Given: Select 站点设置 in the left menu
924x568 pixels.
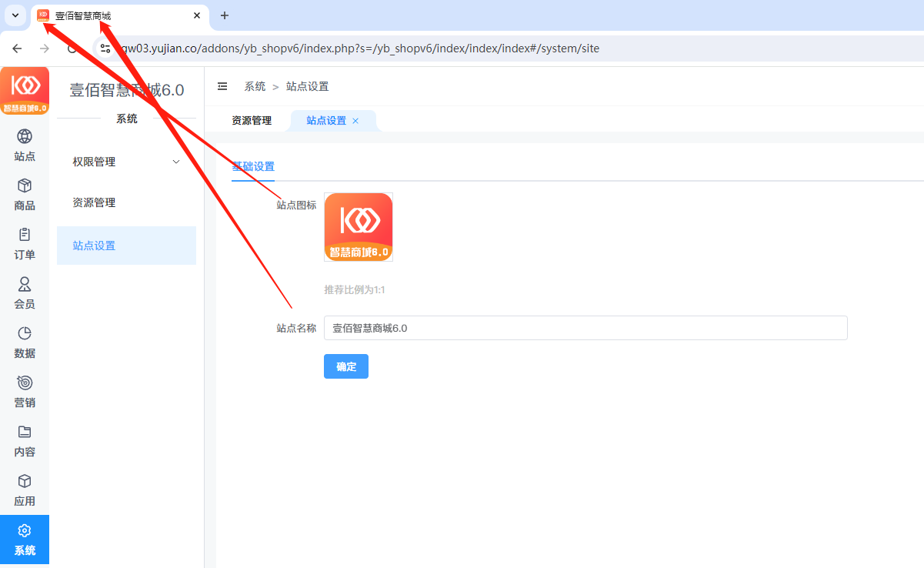Looking at the screenshot, I should pyautogui.click(x=94, y=246).
